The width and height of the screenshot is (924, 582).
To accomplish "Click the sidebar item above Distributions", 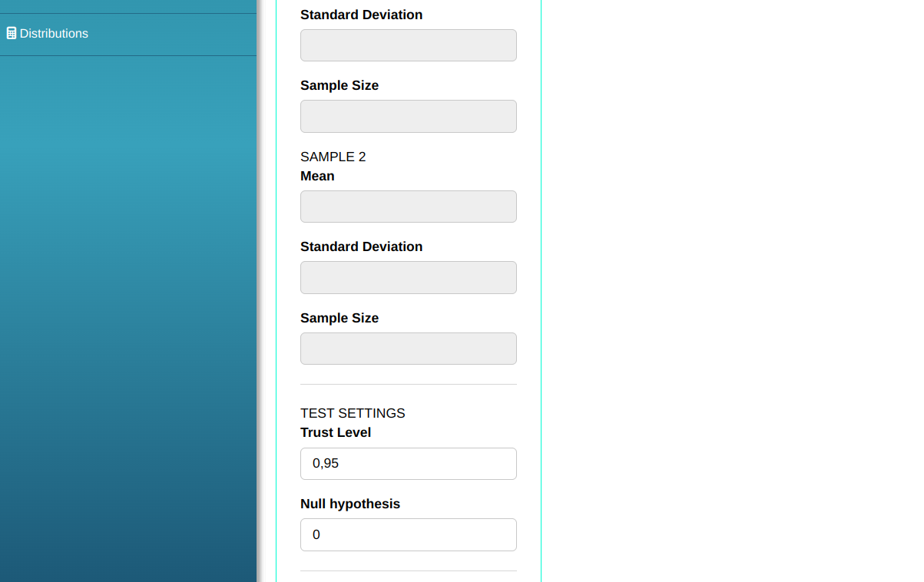I will (128, 5).
